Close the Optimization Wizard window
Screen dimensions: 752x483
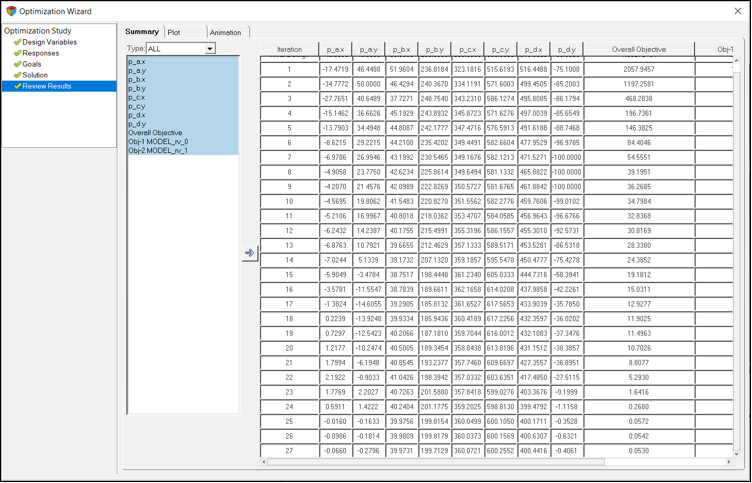(738, 11)
